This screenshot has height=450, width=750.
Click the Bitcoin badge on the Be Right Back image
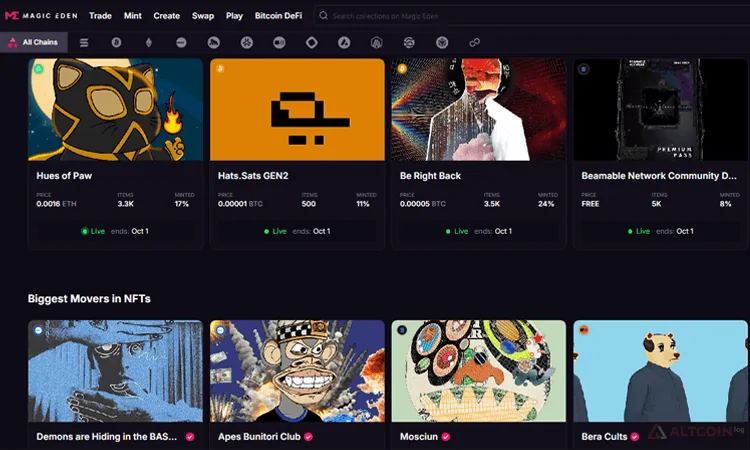[x=402, y=69]
